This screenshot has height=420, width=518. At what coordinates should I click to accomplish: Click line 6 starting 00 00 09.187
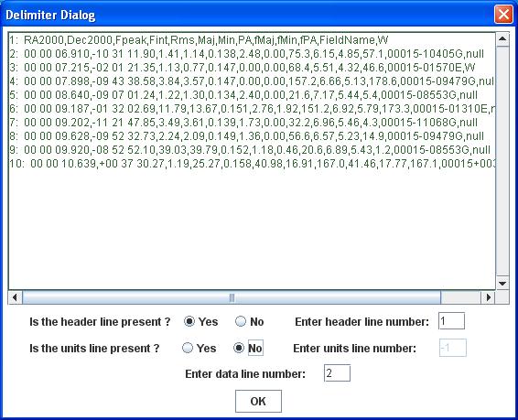point(252,109)
